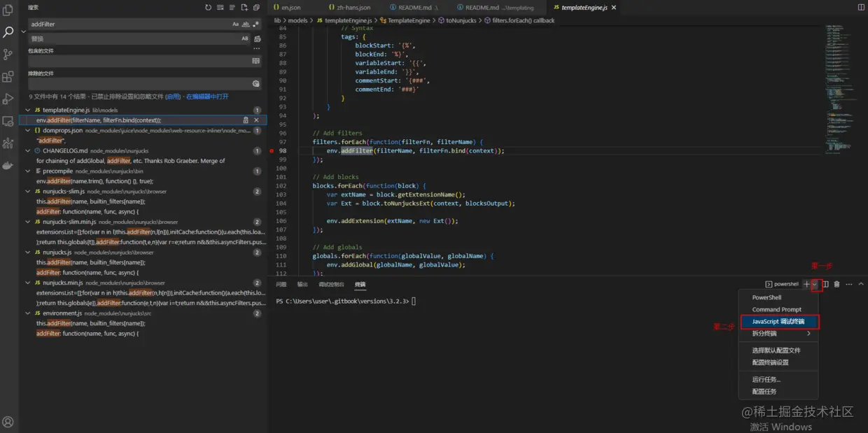Choose Command Prompt from terminal menu
The height and width of the screenshot is (433, 868).
coord(778,309)
